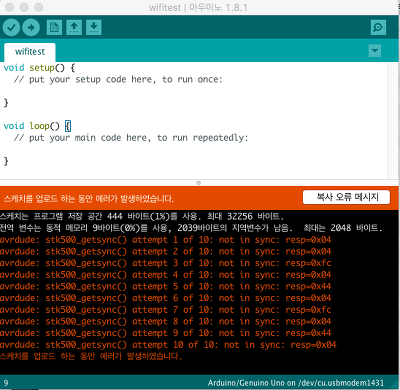Viewport: 400px width, 390px height.
Task: Click the closing brace of setup()
Action: pyautogui.click(x=6, y=103)
